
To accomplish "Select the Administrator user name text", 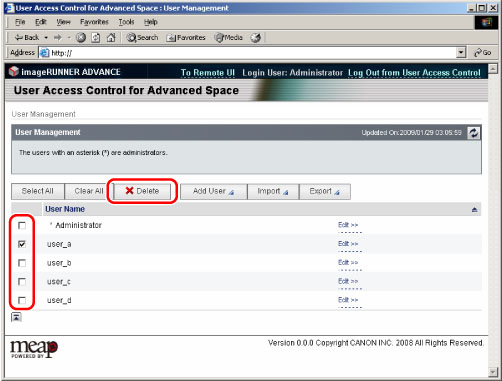I will 78,225.
